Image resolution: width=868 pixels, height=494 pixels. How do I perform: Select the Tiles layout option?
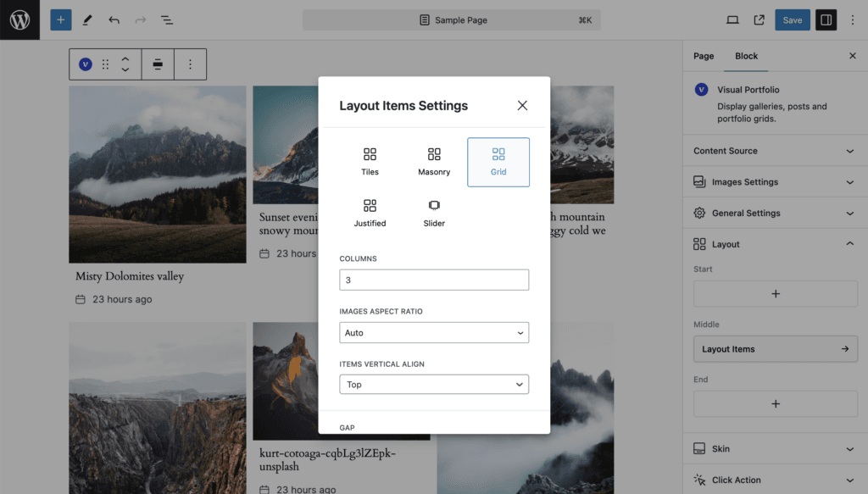click(370, 162)
